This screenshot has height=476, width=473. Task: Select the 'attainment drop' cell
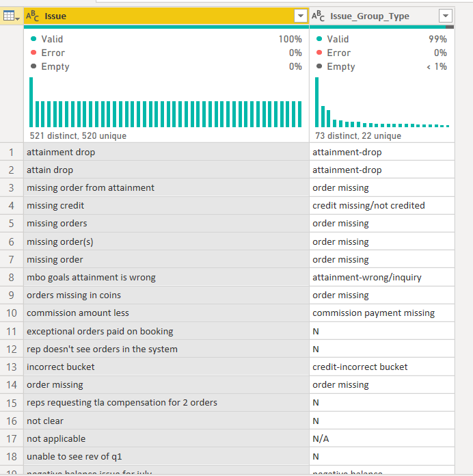pyautogui.click(x=166, y=152)
